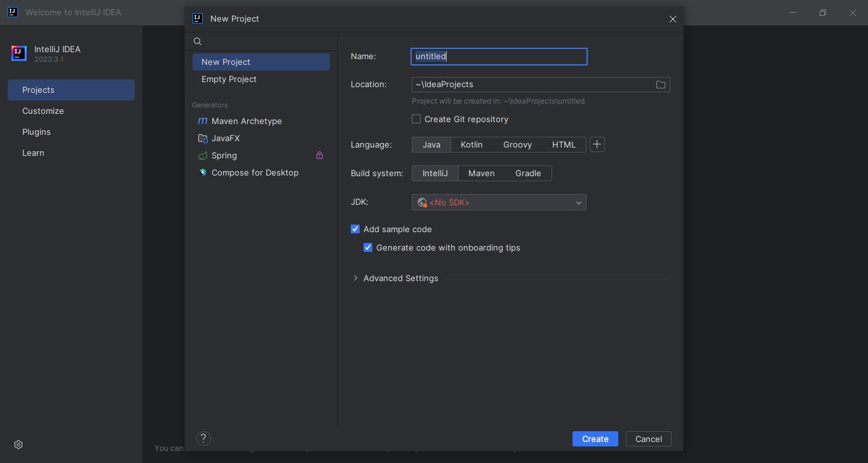Viewport: 868px width, 463px height.
Task: Focus the project Name field
Action: coord(499,57)
